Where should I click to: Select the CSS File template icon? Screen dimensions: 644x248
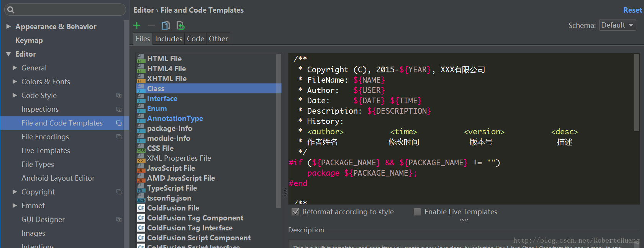click(x=141, y=148)
